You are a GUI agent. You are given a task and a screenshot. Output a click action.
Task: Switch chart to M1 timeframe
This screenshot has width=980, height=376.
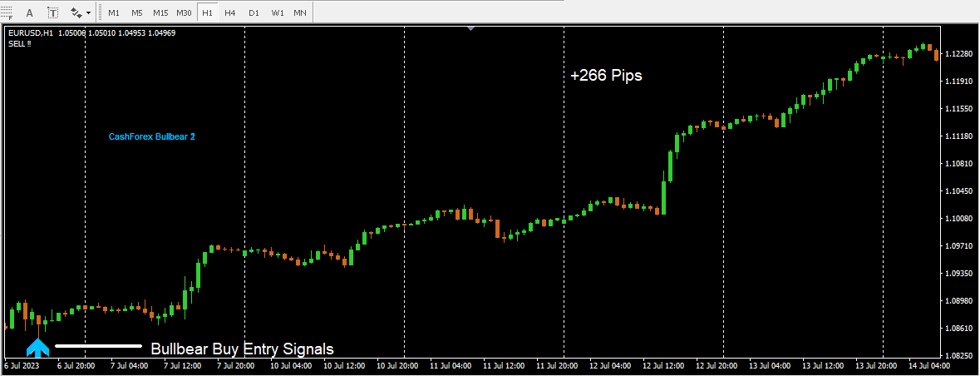pos(114,12)
